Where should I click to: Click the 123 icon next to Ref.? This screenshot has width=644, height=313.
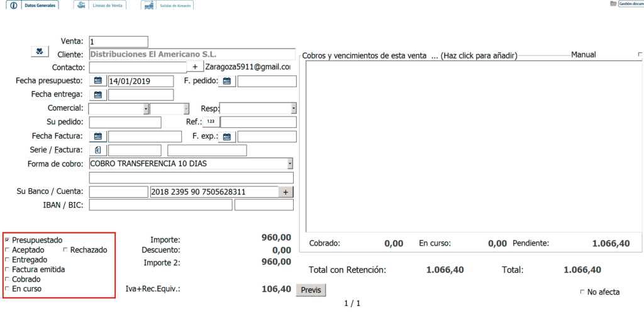pyautogui.click(x=211, y=122)
